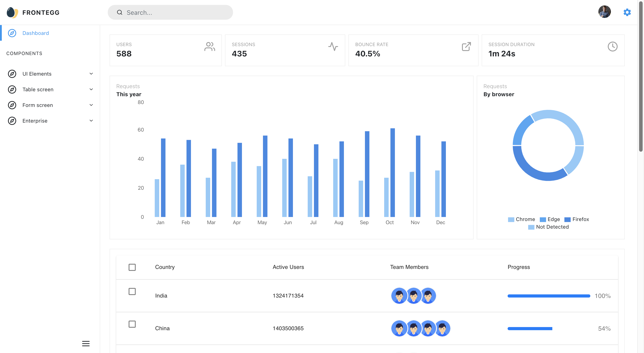Click the Bounce Rate external link icon
Screen dimensions: 644x353
click(x=466, y=47)
